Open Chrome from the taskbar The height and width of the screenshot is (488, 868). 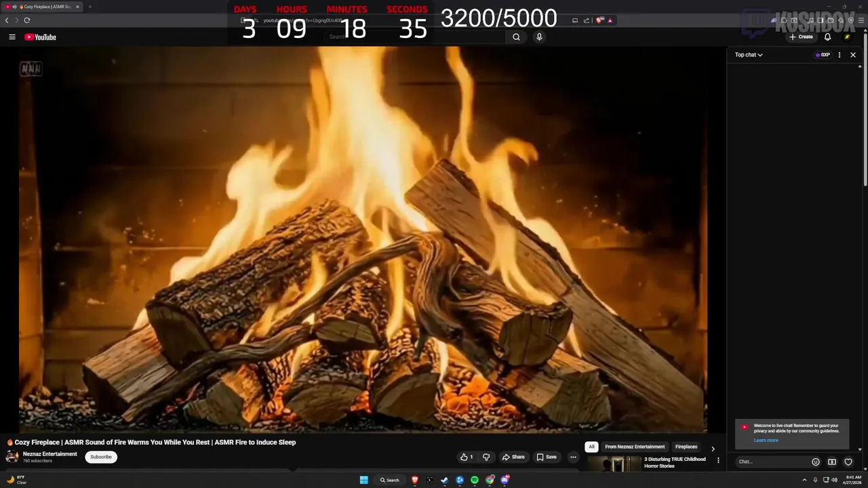tap(490, 480)
